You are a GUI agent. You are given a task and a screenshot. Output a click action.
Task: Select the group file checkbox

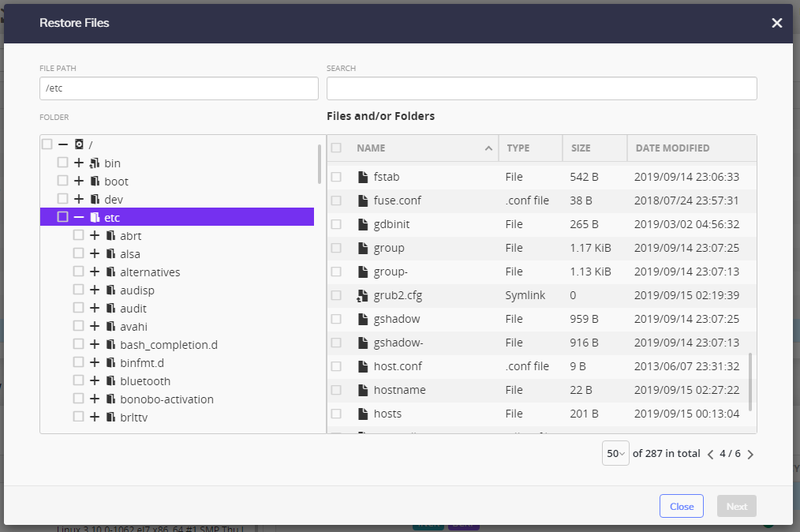[x=336, y=248]
